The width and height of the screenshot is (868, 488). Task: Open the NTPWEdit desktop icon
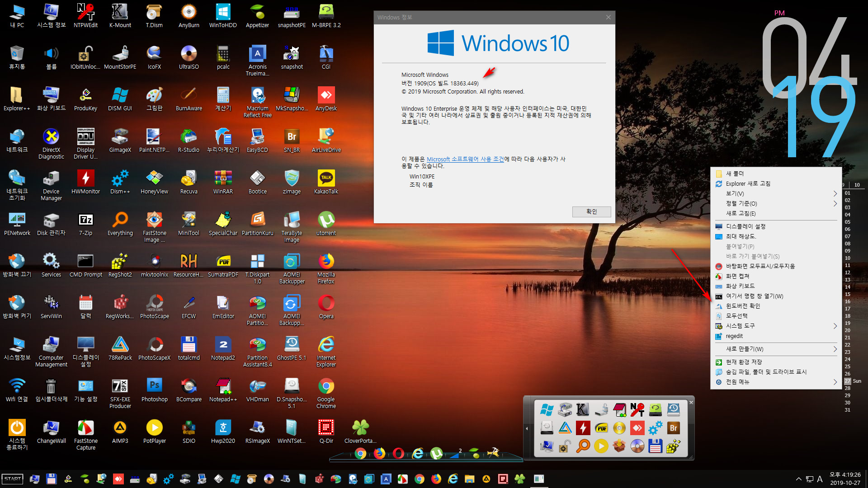click(x=85, y=16)
